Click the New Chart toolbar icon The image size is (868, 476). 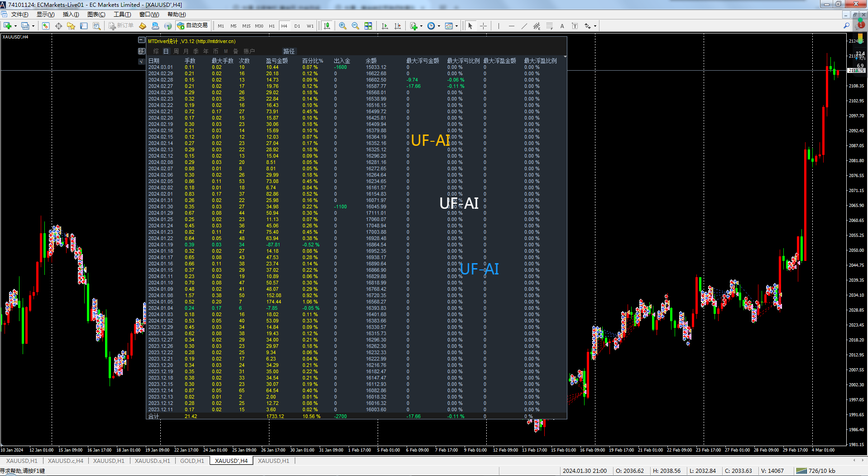[x=8, y=26]
